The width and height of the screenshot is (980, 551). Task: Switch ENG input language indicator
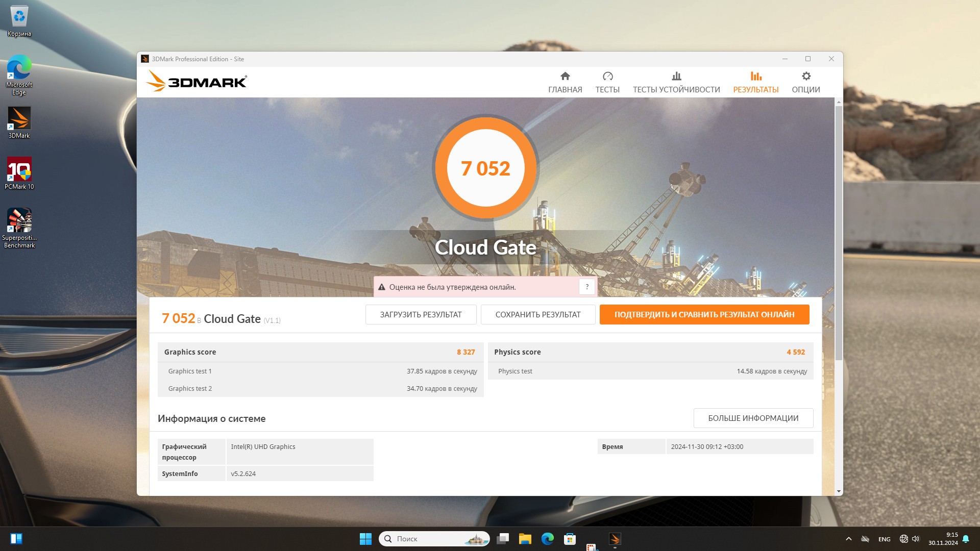[884, 539]
